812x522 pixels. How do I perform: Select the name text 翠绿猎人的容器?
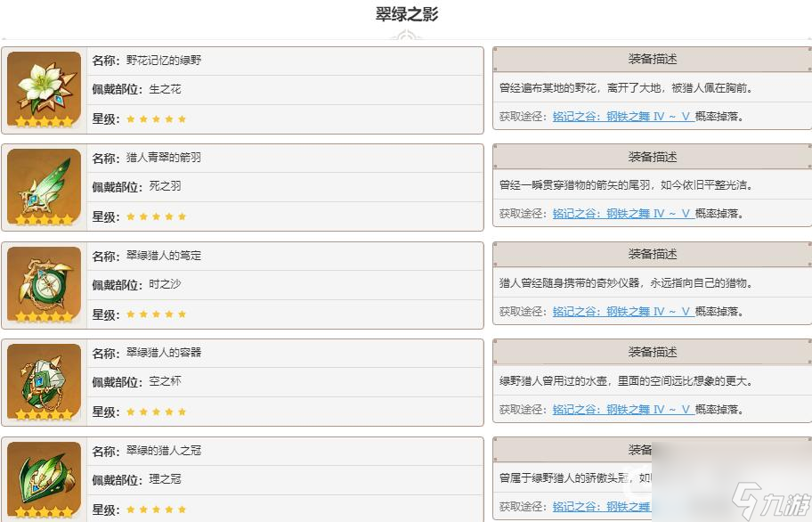[x=164, y=353]
